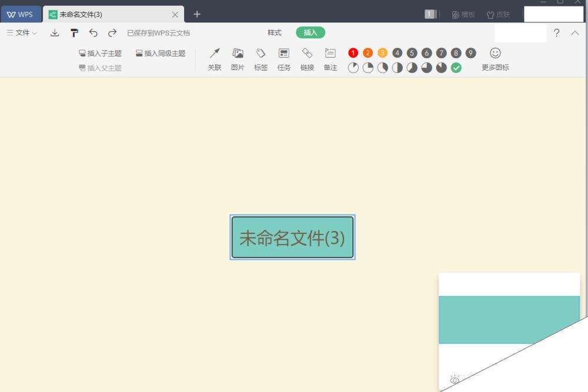Collapse the ribbon with the up chevron
The height and width of the screenshot is (392, 588).
pos(575,33)
